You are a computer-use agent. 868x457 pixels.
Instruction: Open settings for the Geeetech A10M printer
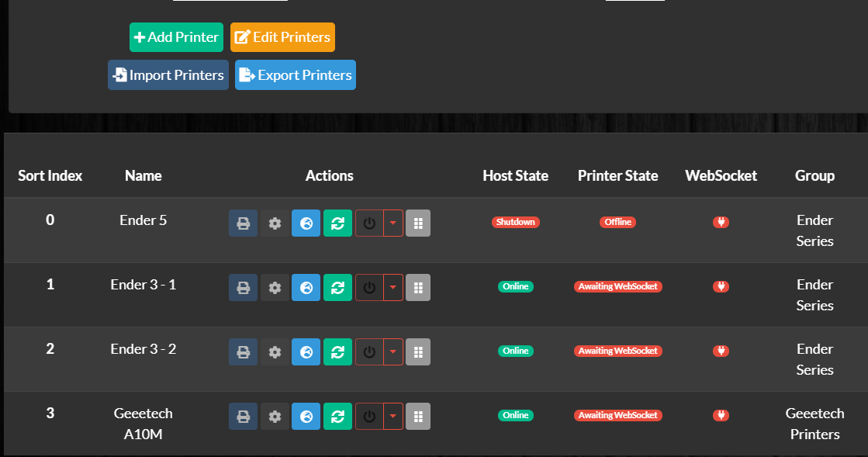click(x=274, y=416)
